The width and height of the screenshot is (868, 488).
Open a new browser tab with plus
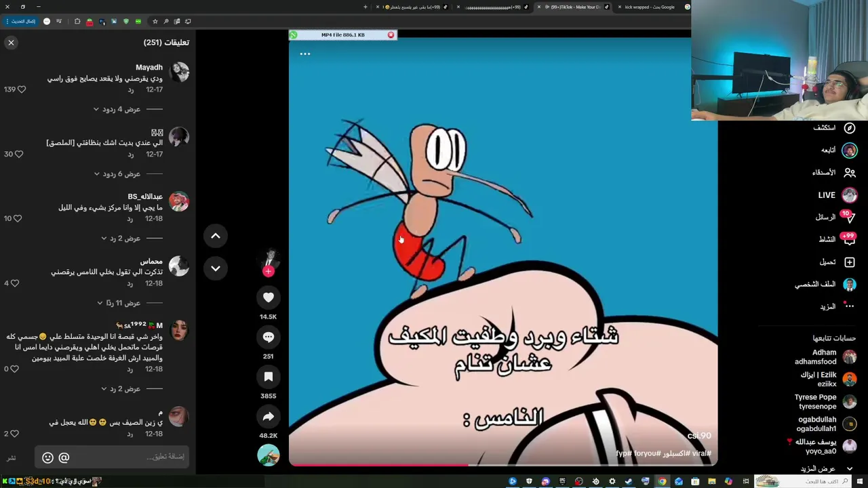click(366, 7)
